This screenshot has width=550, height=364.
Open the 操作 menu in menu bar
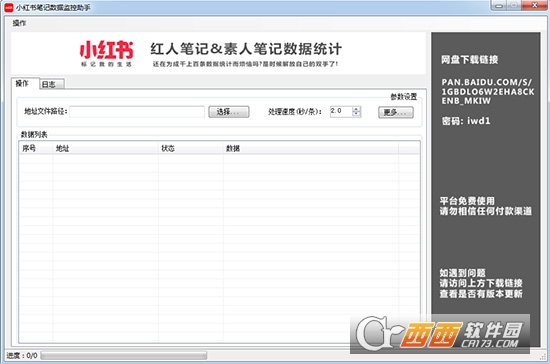[x=19, y=23]
